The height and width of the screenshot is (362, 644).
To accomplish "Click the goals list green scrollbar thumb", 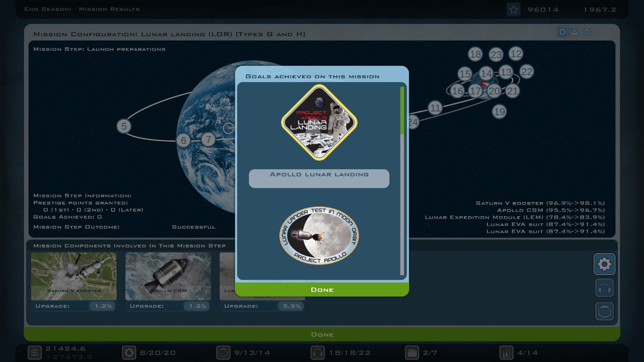I will 402,111.
